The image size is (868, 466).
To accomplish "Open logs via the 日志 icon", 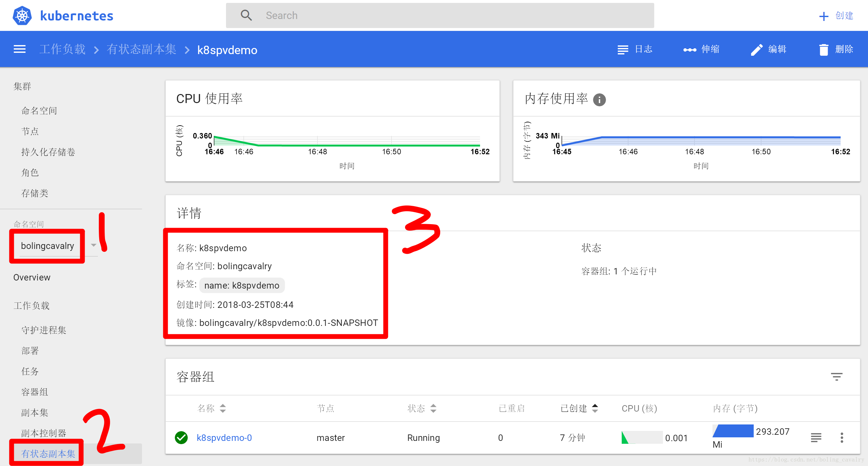I will click(622, 50).
